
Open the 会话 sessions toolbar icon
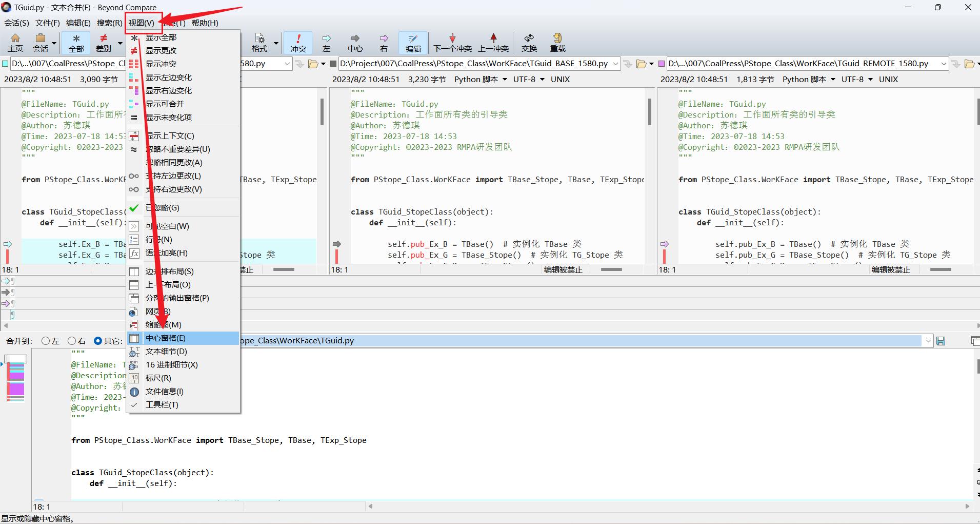(x=41, y=43)
